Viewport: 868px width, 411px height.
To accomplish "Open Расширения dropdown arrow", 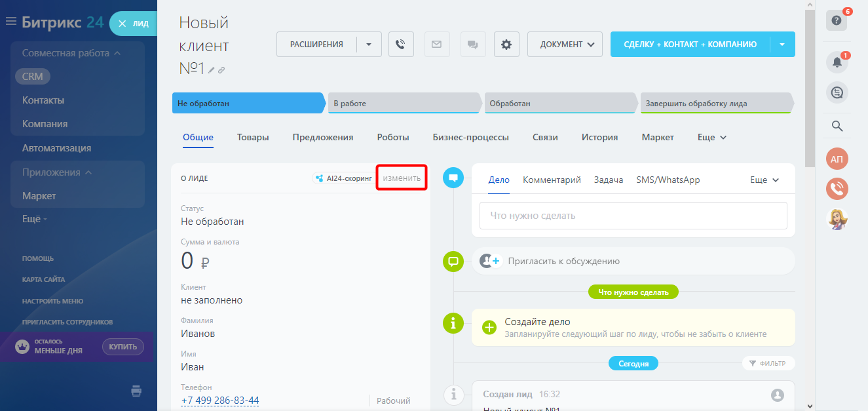I will tap(369, 45).
